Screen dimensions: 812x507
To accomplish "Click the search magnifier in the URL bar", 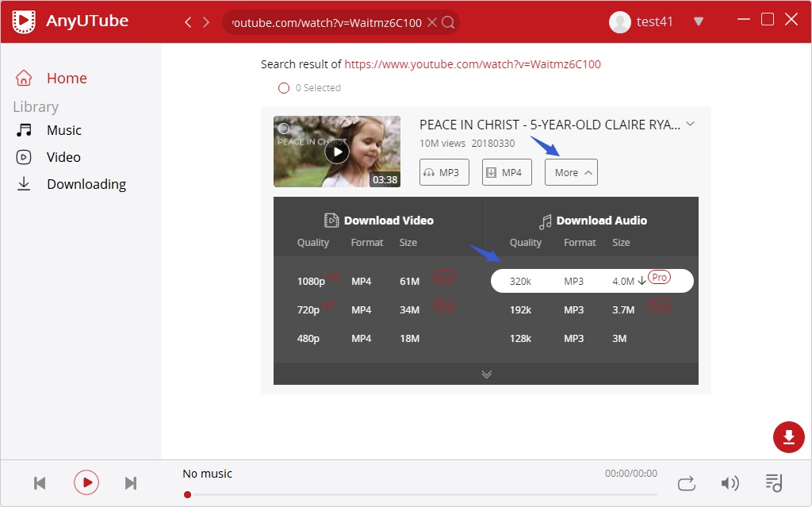I will (x=448, y=22).
